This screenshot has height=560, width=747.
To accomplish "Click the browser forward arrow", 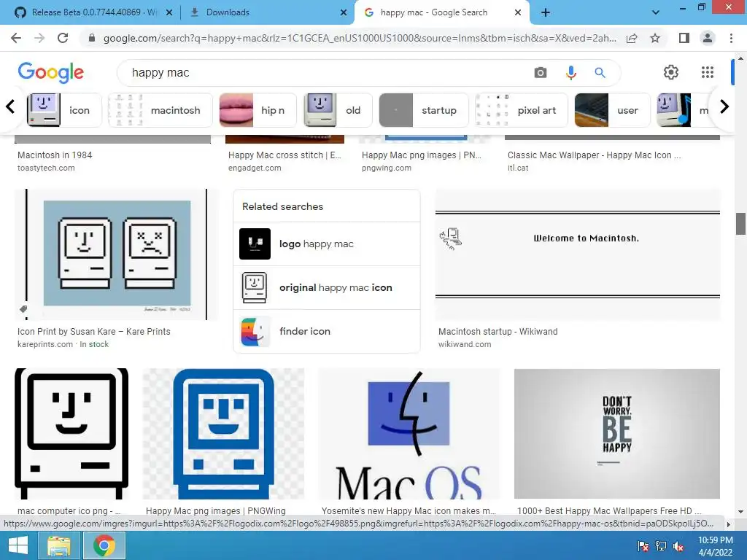I will pos(39,38).
